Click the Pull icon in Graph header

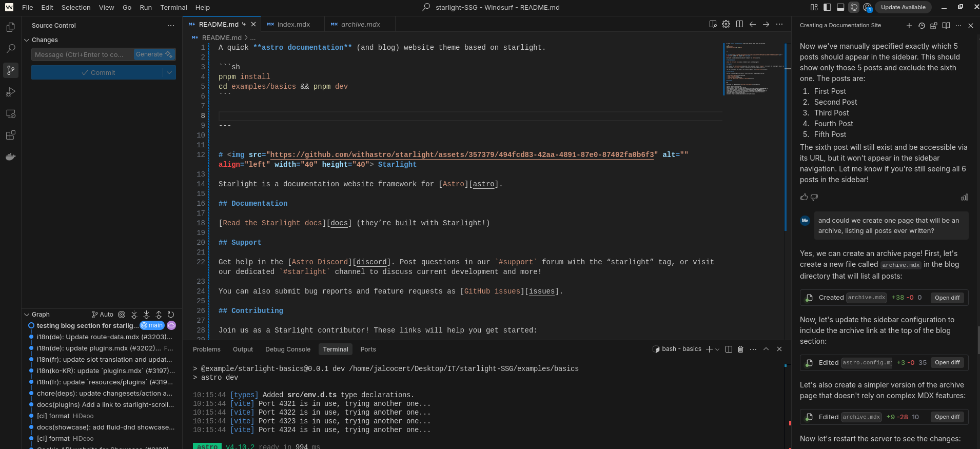[146, 315]
